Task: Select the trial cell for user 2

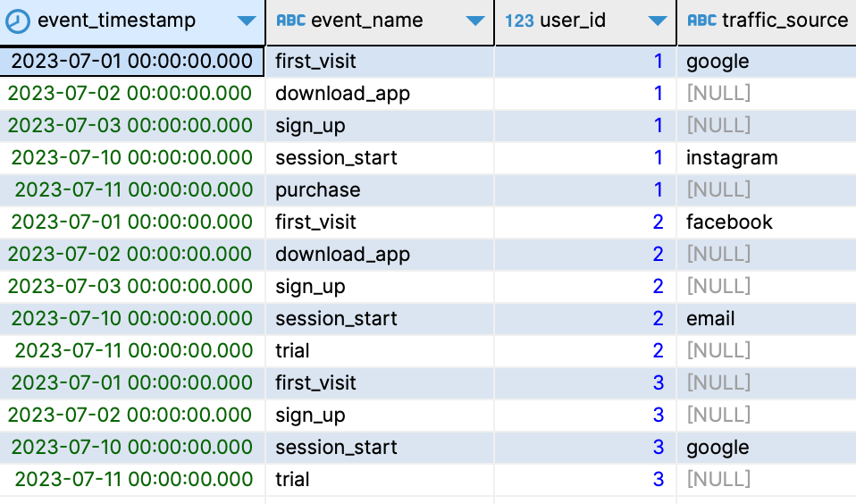Action: 380,351
